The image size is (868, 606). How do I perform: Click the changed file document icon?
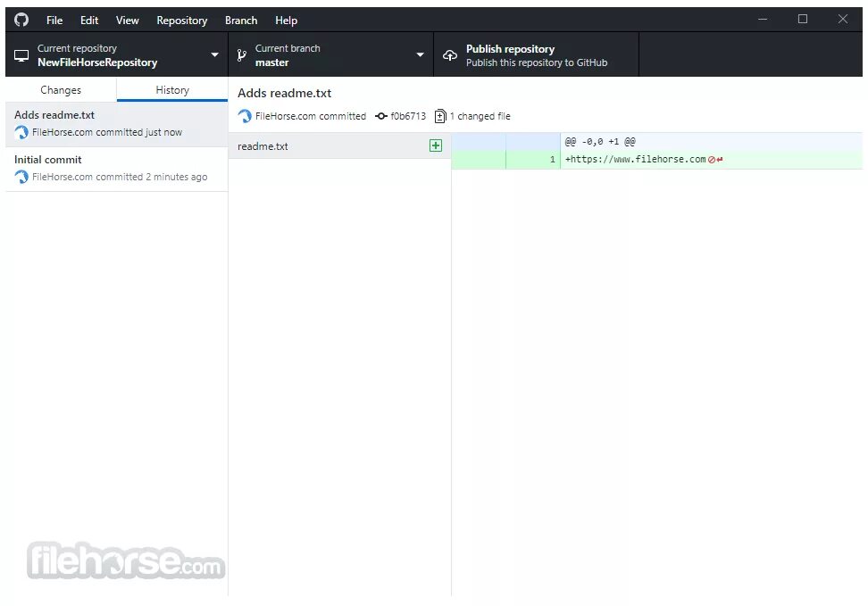tap(440, 116)
